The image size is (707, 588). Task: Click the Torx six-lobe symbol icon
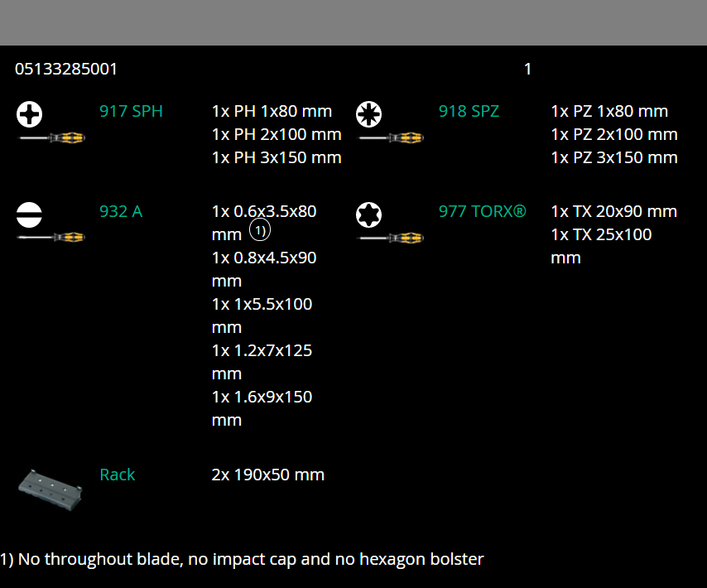pyautogui.click(x=368, y=214)
